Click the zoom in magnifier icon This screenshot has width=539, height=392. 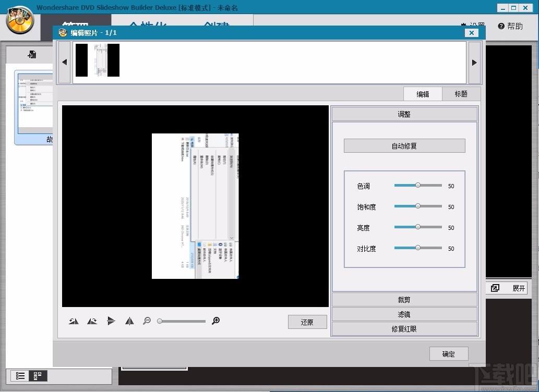click(x=215, y=321)
